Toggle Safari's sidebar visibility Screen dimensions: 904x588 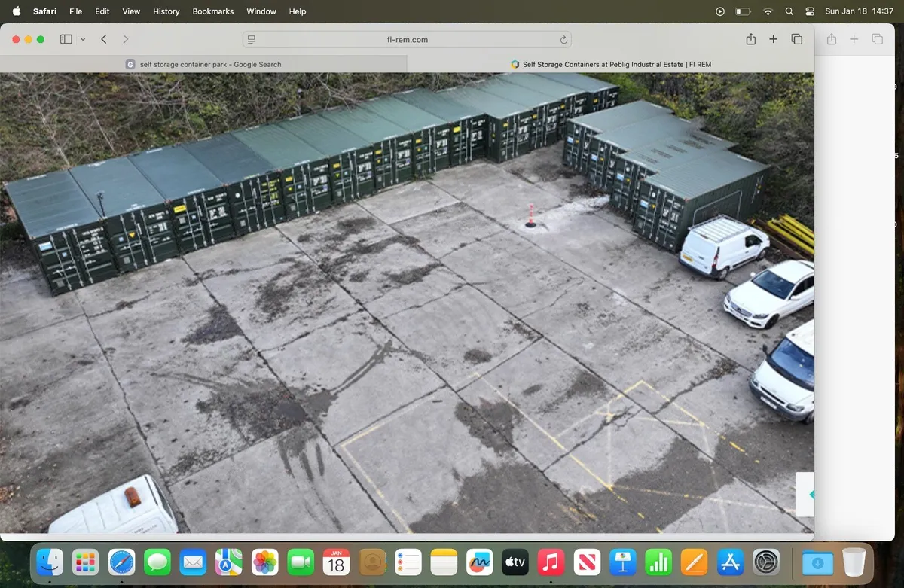point(66,38)
